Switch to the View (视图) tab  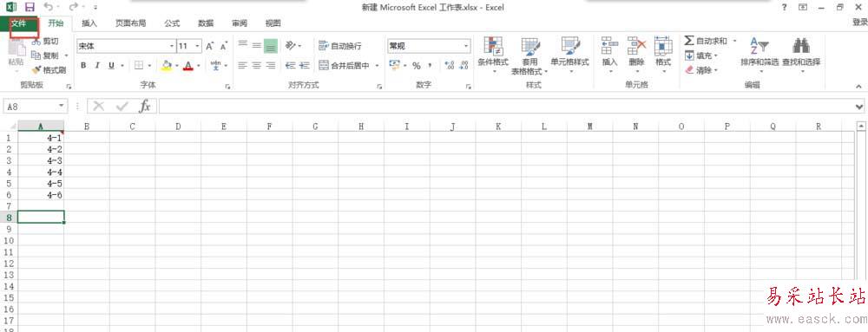click(273, 23)
